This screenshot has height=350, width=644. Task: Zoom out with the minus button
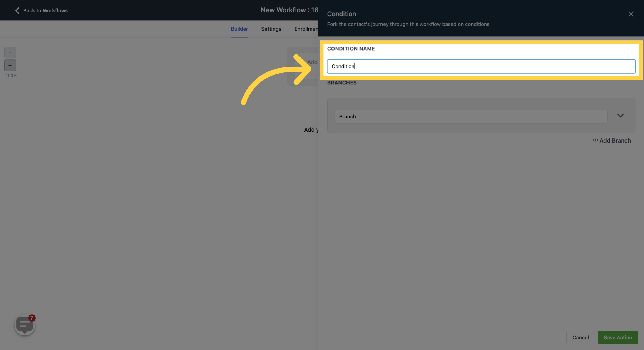pos(10,65)
